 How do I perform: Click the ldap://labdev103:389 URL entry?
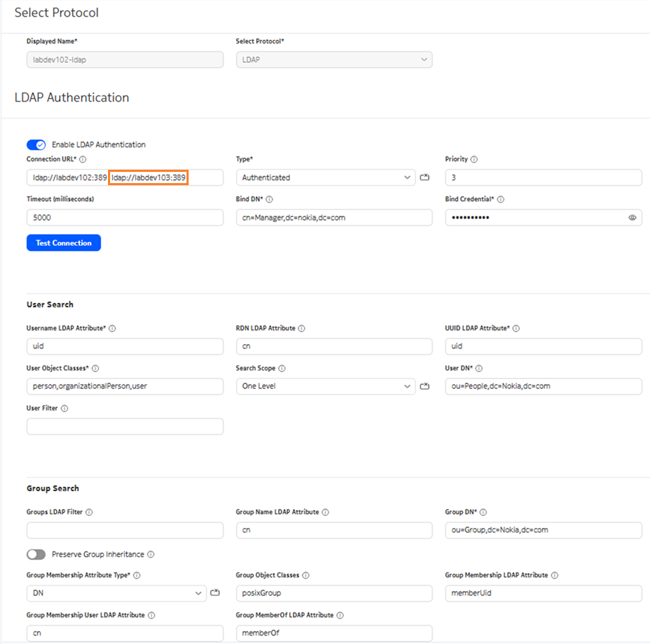click(x=147, y=177)
